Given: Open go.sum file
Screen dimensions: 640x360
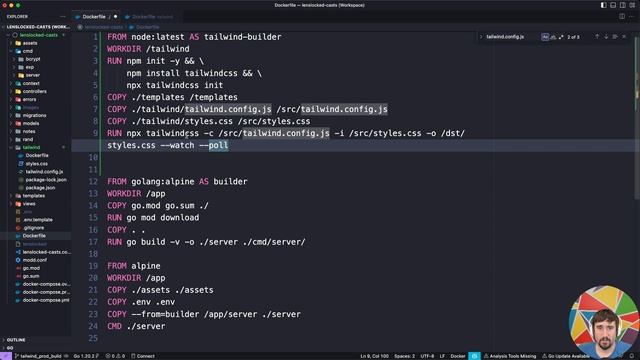Looking at the screenshot, I should pos(31,276).
